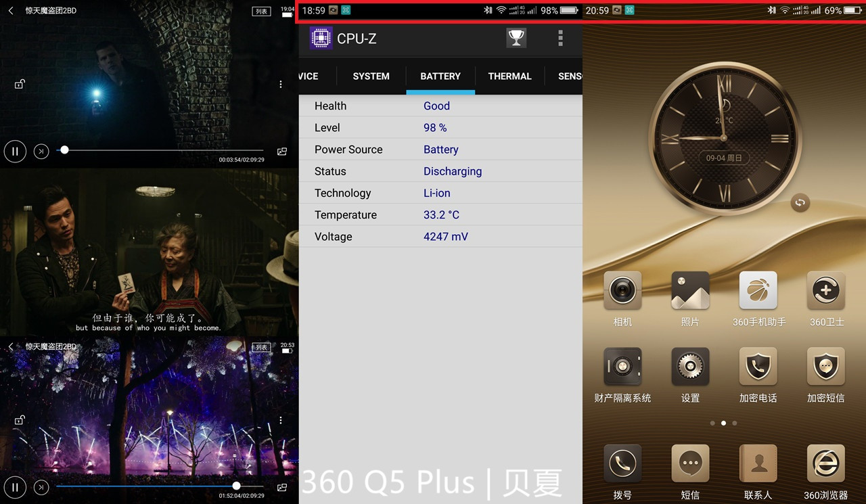The width and height of the screenshot is (866, 504).
Task: Click the Voltage value "4247 mV"
Action: tap(446, 237)
